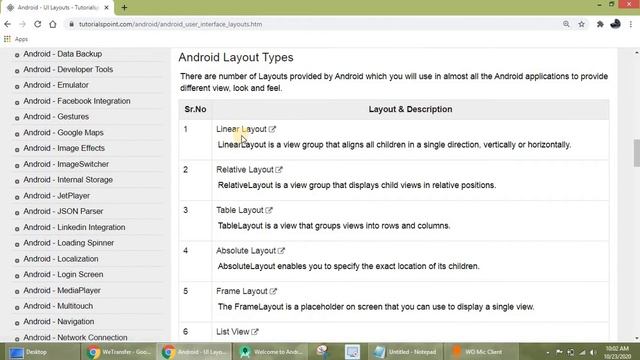Click the browser back arrow
The height and width of the screenshot is (360, 640).
tap(7, 24)
